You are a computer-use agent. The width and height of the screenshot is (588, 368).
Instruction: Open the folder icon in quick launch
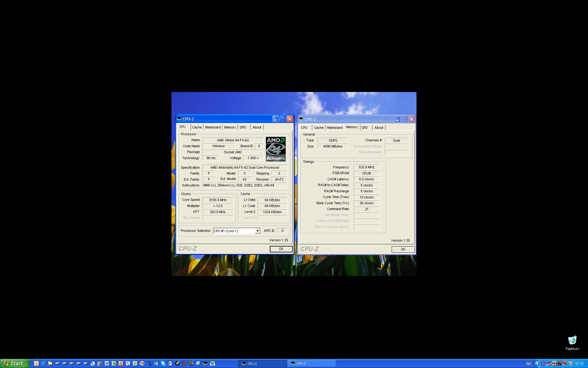tap(51, 363)
